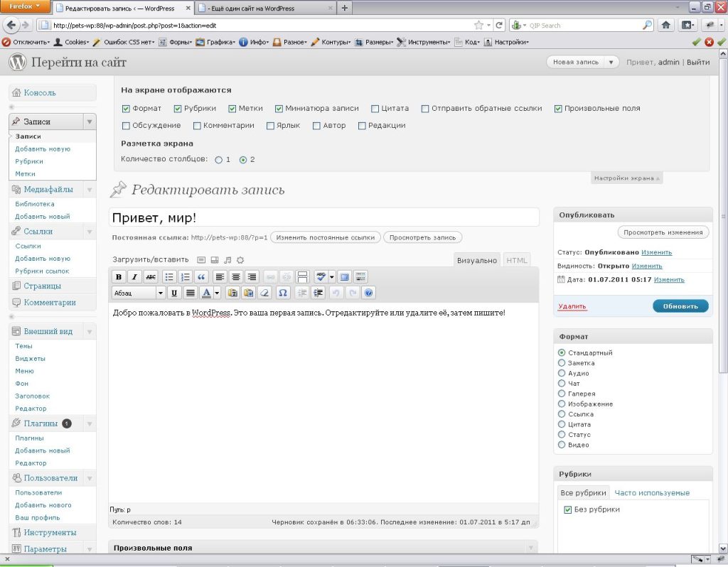Collapse the Записи sidebar menu
This screenshot has height=567, width=728.
[x=90, y=121]
